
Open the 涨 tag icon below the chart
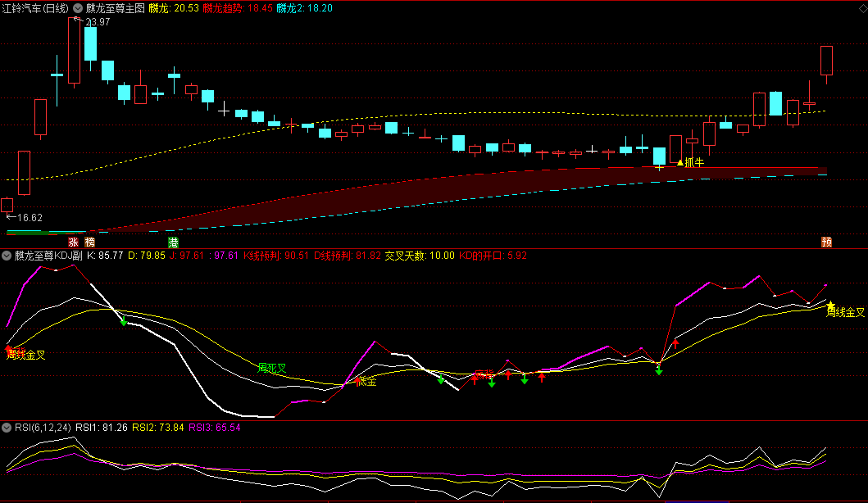73,242
